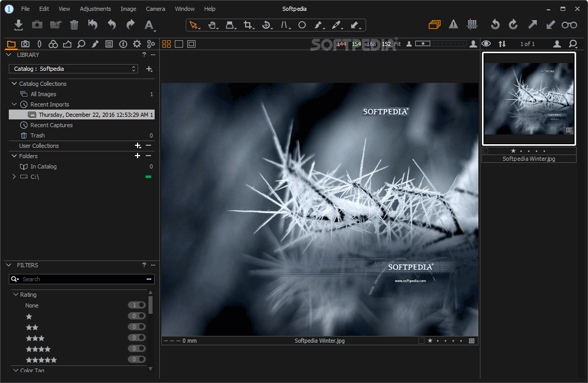Click the Redo arrow in the toolbar
This screenshot has height=383, width=588.
(130, 25)
